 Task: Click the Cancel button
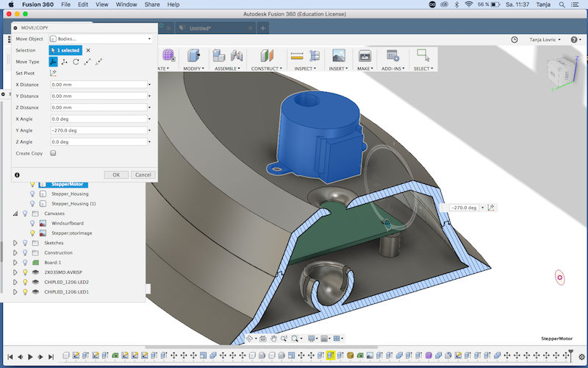(x=143, y=174)
